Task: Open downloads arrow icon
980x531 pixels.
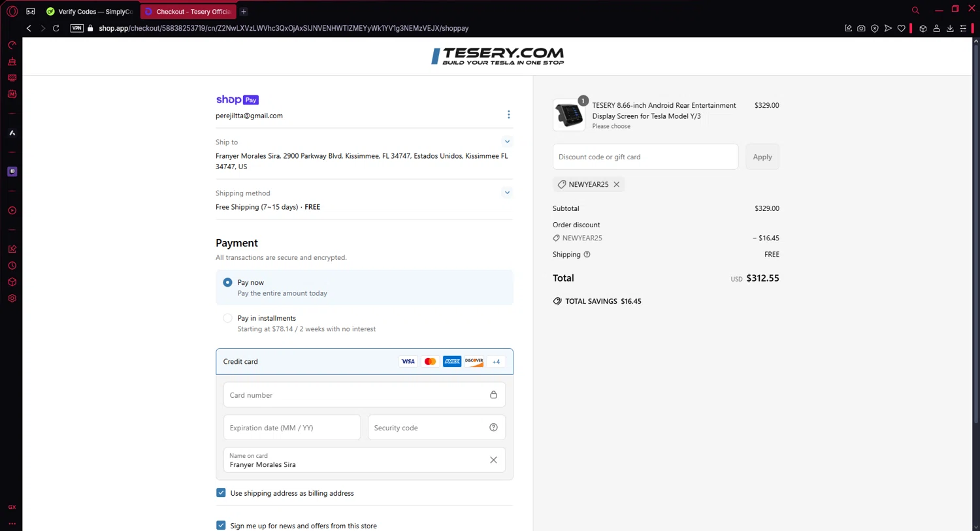Action: click(x=950, y=28)
